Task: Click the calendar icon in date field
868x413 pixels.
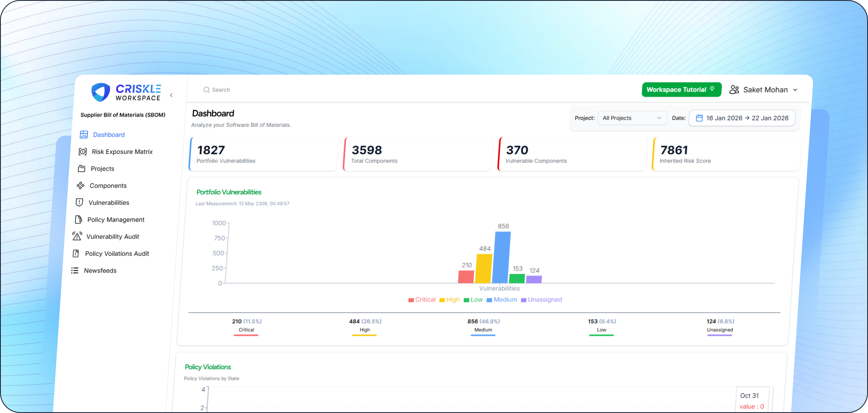Action: tap(699, 118)
